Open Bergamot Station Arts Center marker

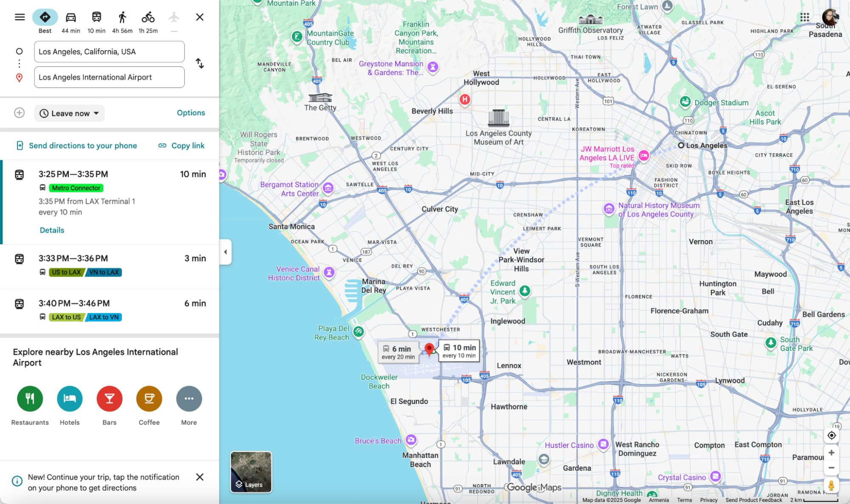point(328,188)
